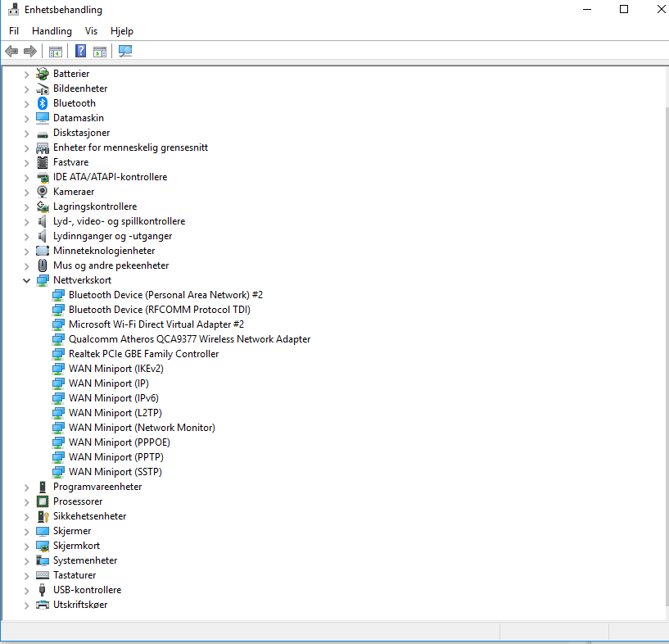Go back with the left arrow toolbar icon
Screen dimensions: 669x644
click(11, 52)
